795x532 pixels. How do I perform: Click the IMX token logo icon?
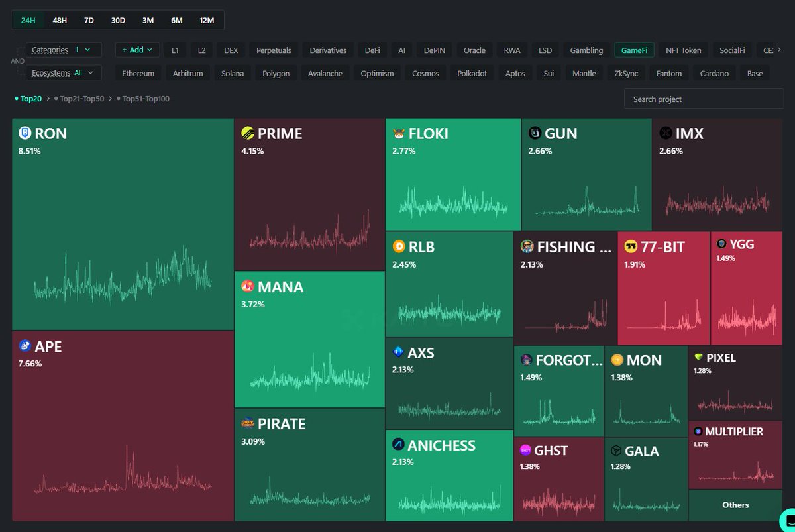point(665,133)
